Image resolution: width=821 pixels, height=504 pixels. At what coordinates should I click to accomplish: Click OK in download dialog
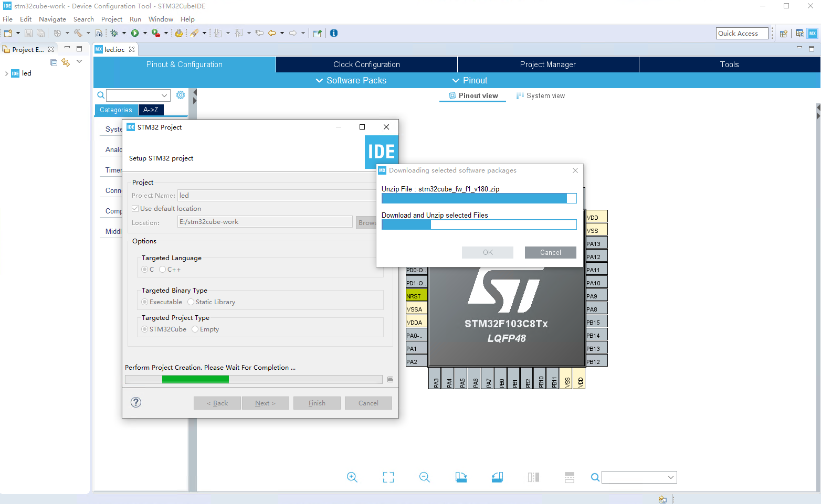[x=488, y=252]
